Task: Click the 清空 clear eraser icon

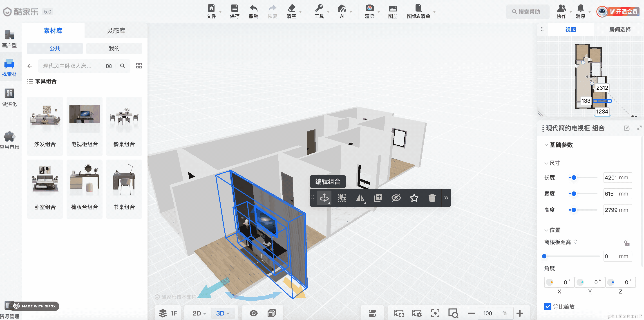Action: click(291, 8)
